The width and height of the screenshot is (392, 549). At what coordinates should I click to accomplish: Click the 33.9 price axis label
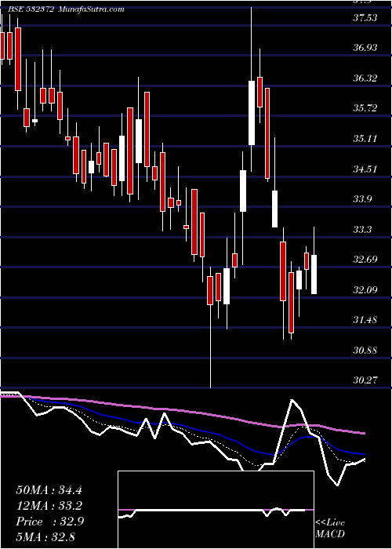click(x=363, y=199)
